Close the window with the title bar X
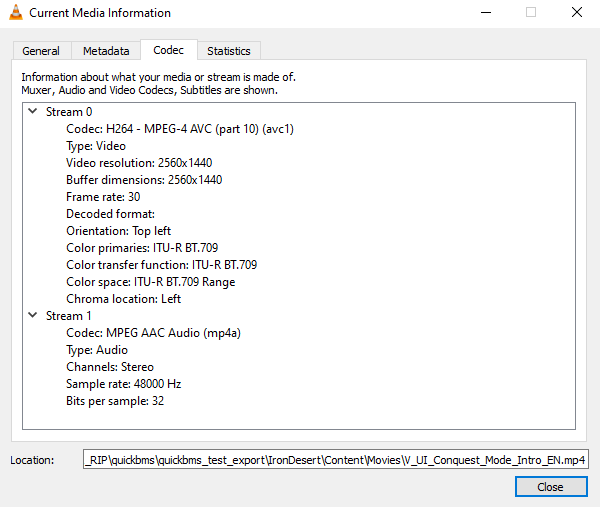Image resolution: width=600 pixels, height=507 pixels. point(577,13)
